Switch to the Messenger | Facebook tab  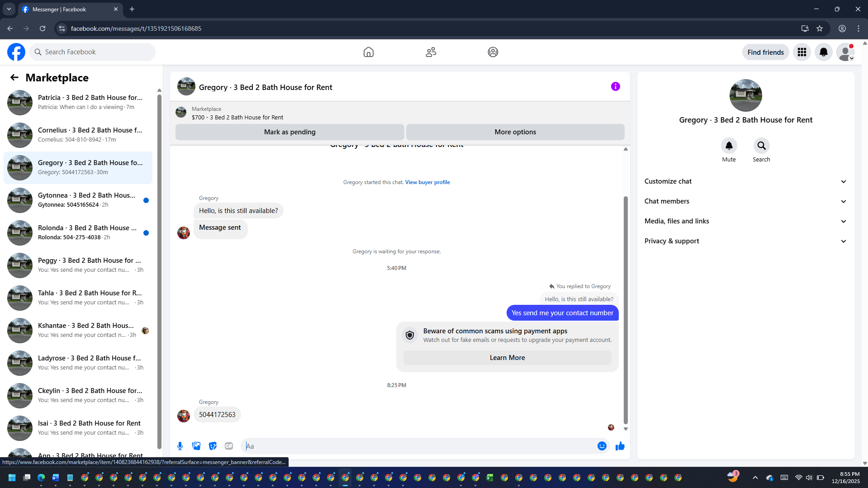point(70,9)
